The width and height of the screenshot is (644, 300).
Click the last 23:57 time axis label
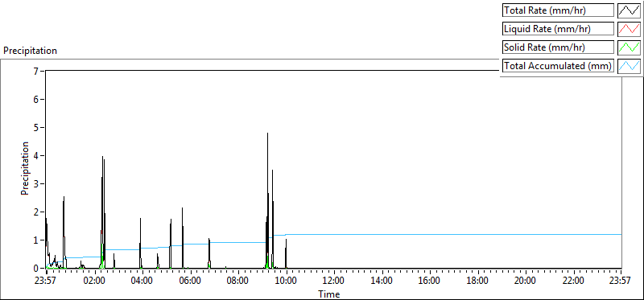621,281
